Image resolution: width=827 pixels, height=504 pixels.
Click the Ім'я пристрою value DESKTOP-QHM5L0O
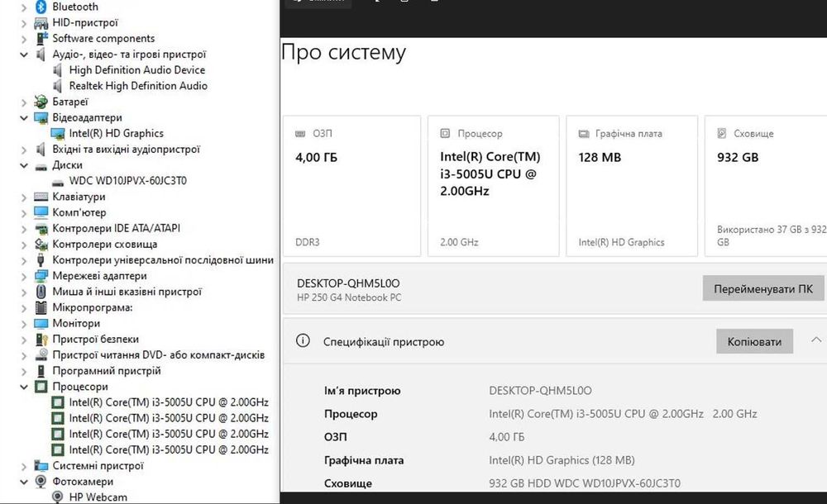(540, 391)
